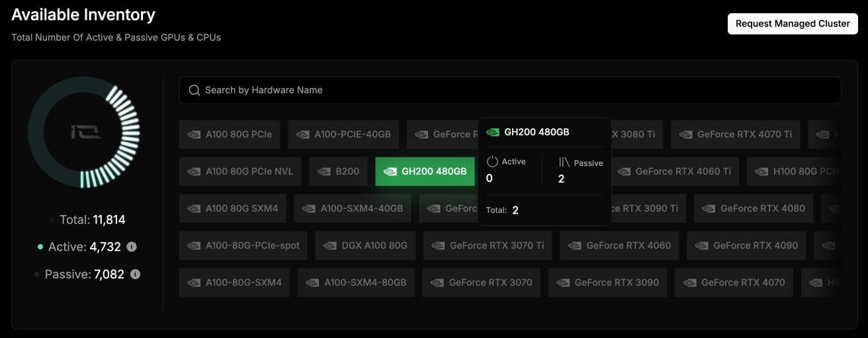Click the NVIDIA icon on GeForce RTX 3090
The image size is (868, 338).
562,282
